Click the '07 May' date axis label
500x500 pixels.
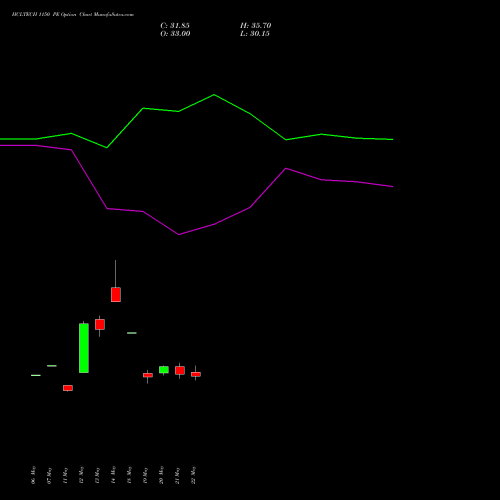[49, 475]
